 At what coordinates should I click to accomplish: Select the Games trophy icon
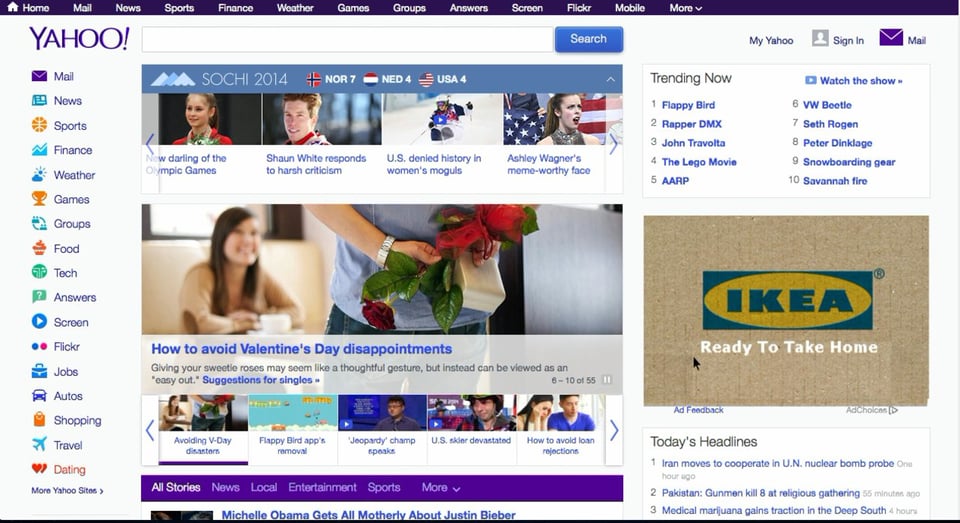point(39,199)
